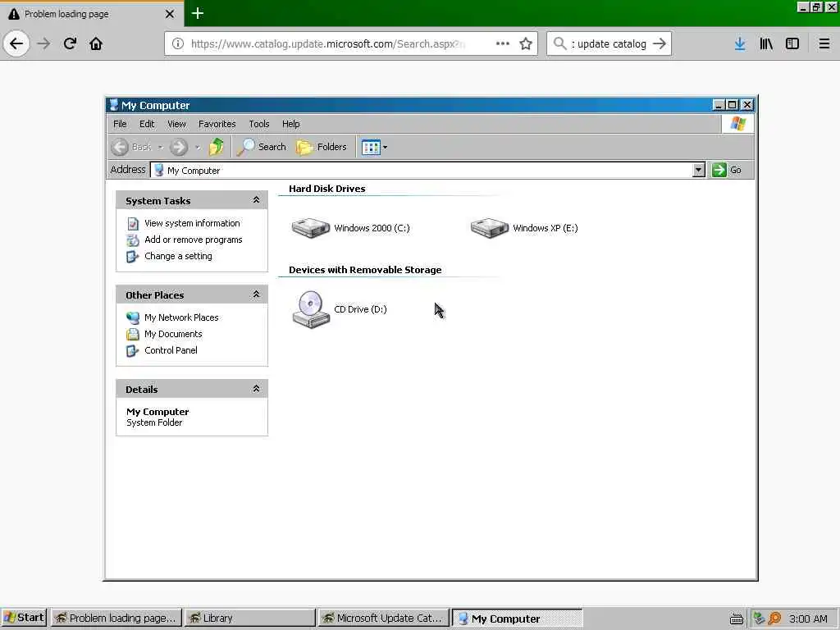Click Add or remove programs link
This screenshot has height=630, width=840.
click(x=193, y=240)
